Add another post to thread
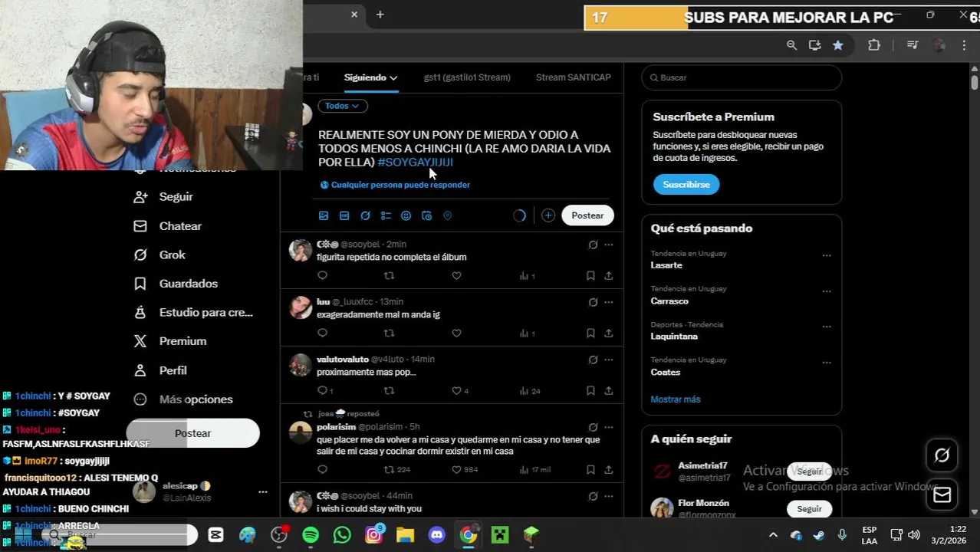This screenshot has height=552, width=980. tap(548, 215)
